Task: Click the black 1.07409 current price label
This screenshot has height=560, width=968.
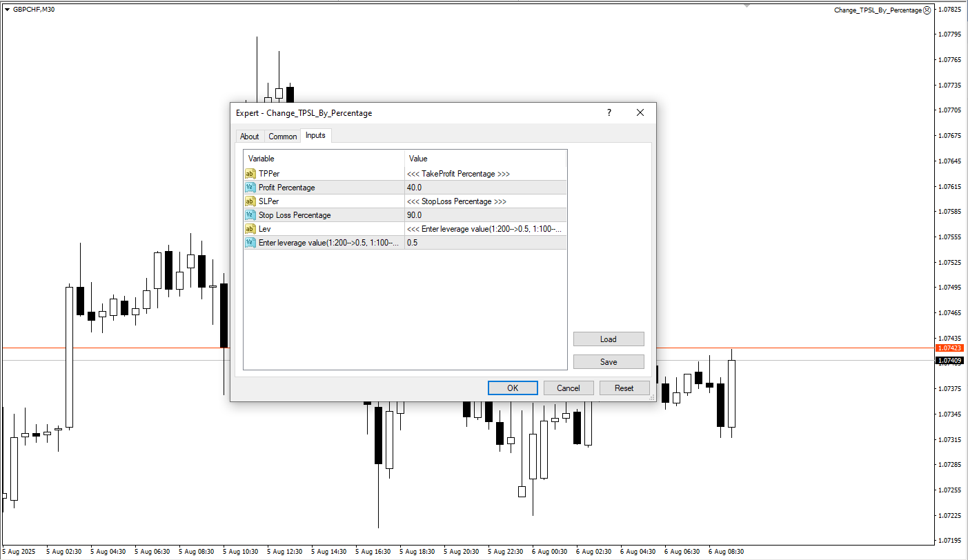Action: (951, 360)
